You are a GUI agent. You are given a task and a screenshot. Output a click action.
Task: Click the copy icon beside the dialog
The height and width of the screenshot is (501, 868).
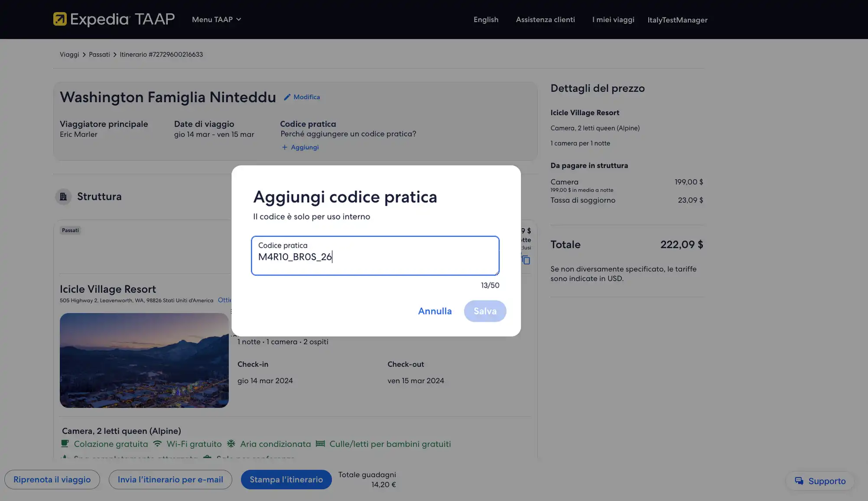(x=526, y=260)
